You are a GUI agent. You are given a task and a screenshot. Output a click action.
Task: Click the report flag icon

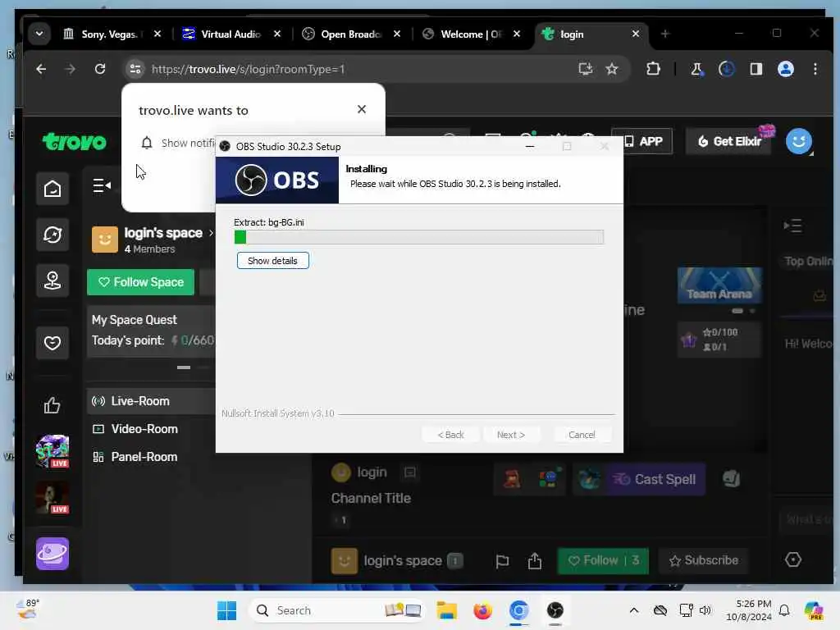[x=502, y=561]
